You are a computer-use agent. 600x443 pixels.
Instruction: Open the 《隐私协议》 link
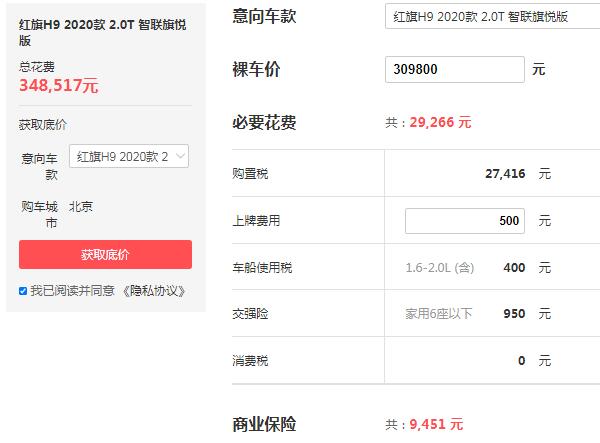[153, 291]
